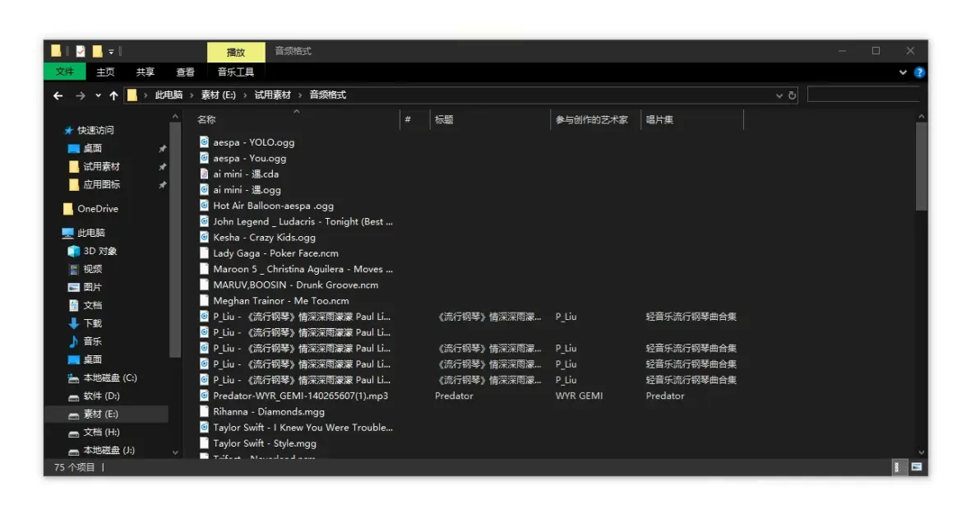
Task: Click the 试用素材 breadcrumb in address bar
Action: click(x=272, y=95)
